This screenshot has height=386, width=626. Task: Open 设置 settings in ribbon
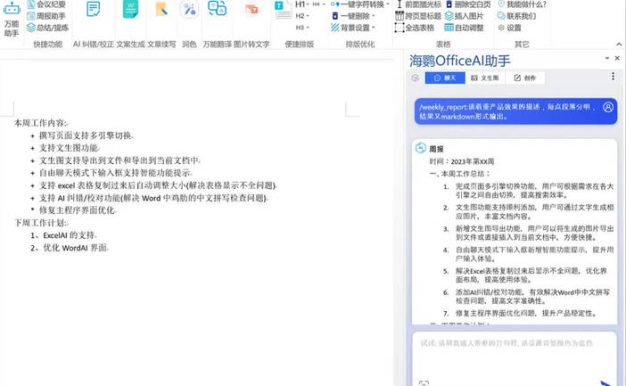(510, 28)
